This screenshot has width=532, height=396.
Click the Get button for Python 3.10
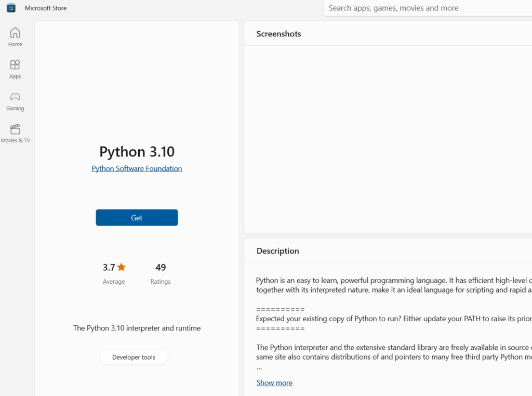(x=137, y=218)
